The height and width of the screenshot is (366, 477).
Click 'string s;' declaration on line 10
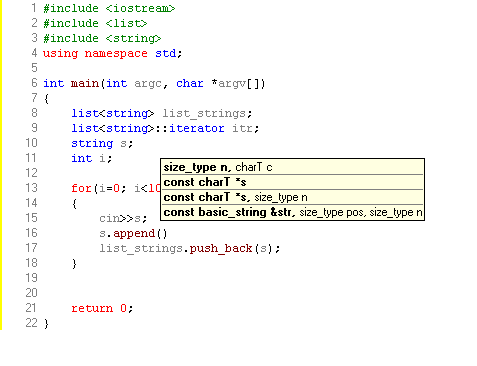(102, 144)
